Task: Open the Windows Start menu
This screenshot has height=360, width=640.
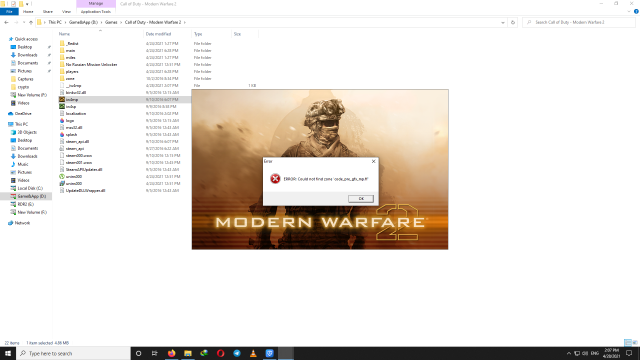Action: (x=8, y=353)
